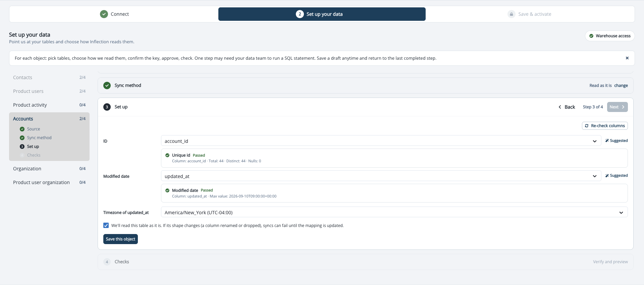Click the Checks sub-step under Accounts
This screenshot has height=285, width=644.
34,155
